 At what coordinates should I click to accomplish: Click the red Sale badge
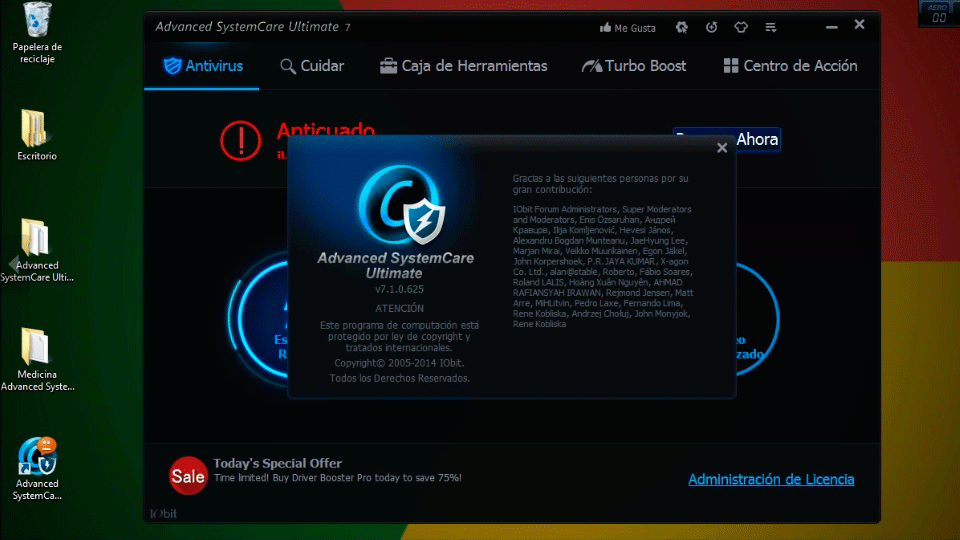tap(188, 476)
